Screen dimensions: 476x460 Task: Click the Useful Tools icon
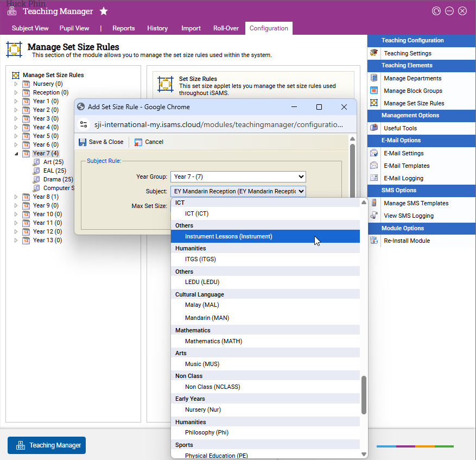(x=374, y=128)
